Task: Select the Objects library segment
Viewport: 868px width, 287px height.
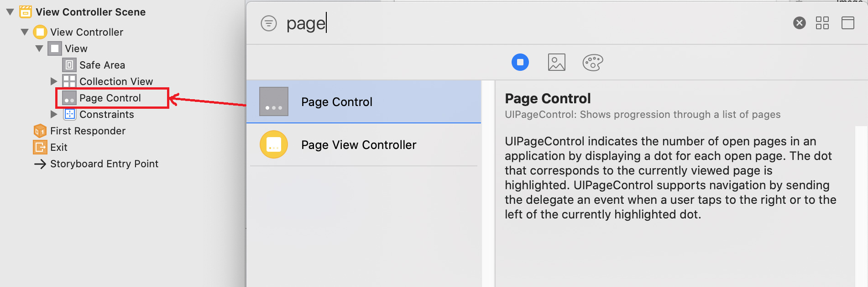Action: pyautogui.click(x=520, y=62)
